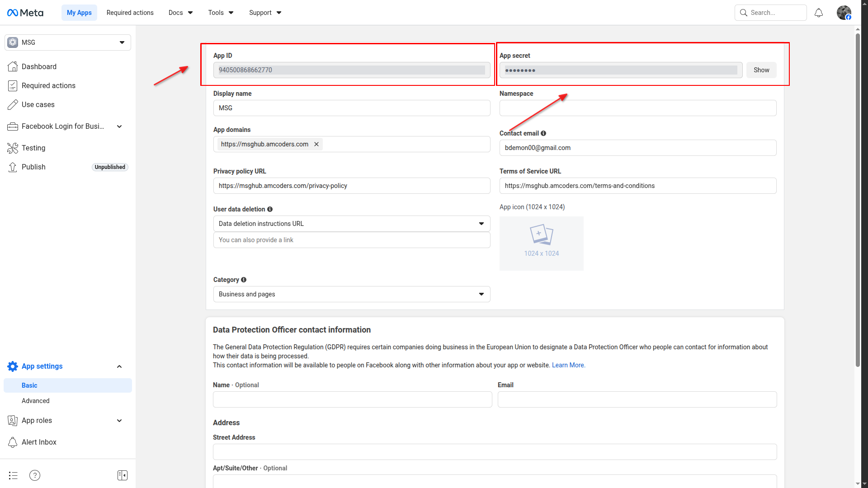This screenshot has height=488, width=868.
Task: Collapse the App settings section
Action: pyautogui.click(x=119, y=366)
